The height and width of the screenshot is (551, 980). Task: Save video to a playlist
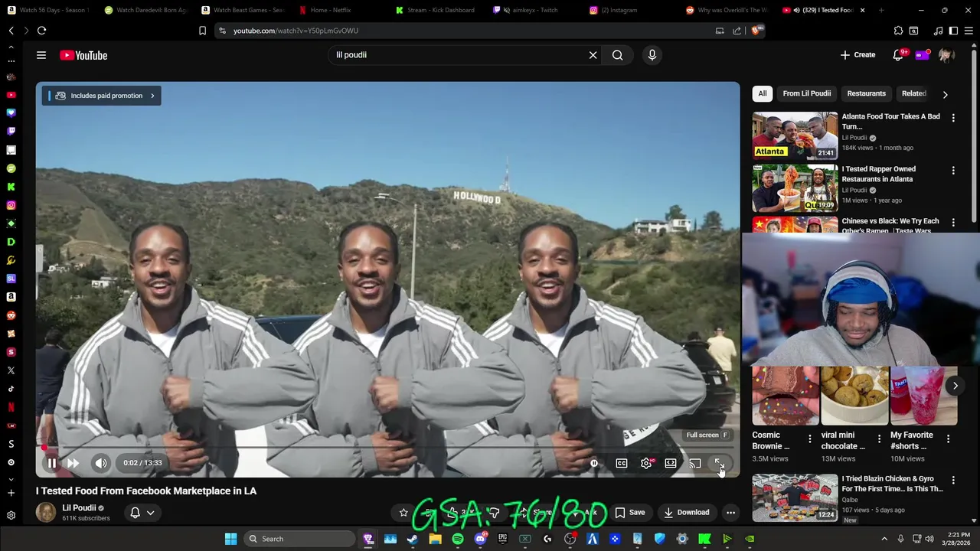point(629,513)
